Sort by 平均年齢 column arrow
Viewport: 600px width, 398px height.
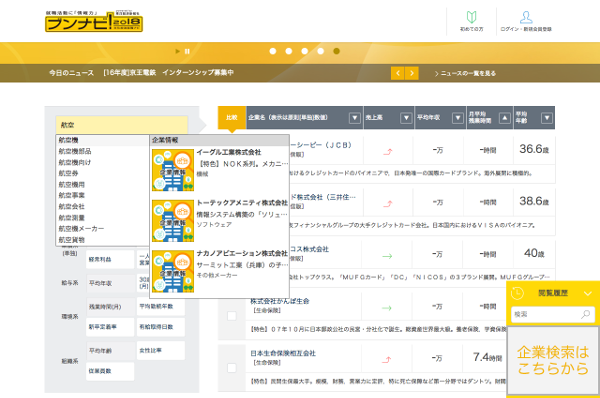point(547,118)
